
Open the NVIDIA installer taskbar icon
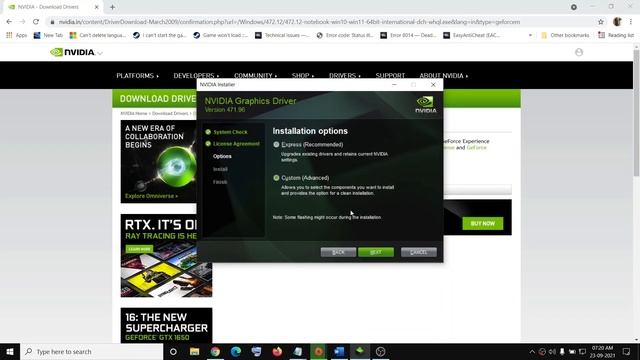point(360,351)
